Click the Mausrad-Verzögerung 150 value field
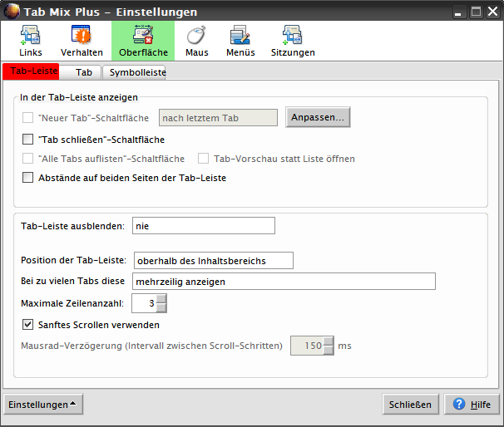 (x=307, y=346)
